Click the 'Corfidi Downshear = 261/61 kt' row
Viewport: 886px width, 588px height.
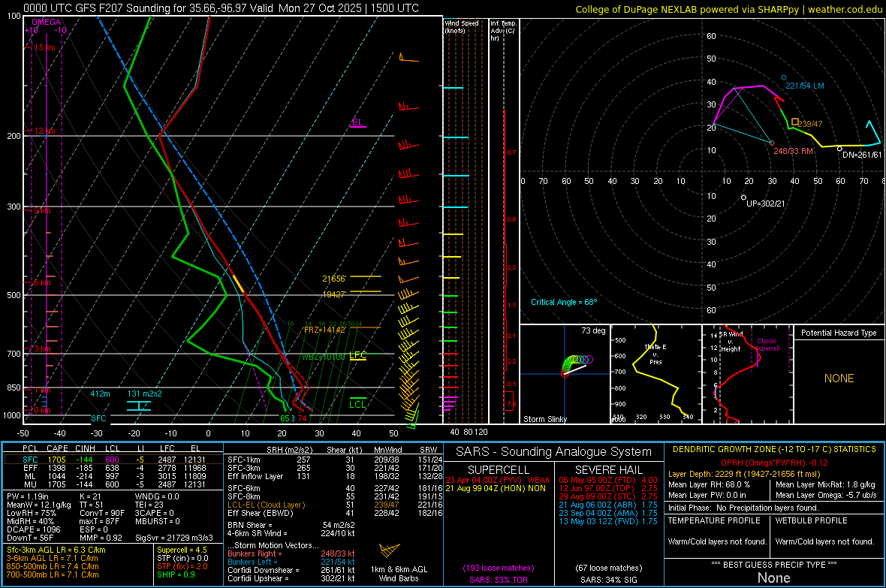pos(291,571)
